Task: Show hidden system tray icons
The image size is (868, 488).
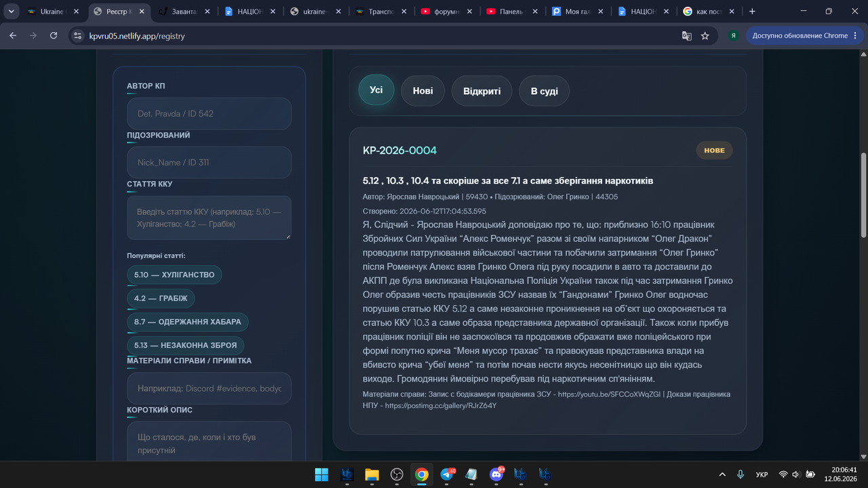Action: click(x=722, y=474)
